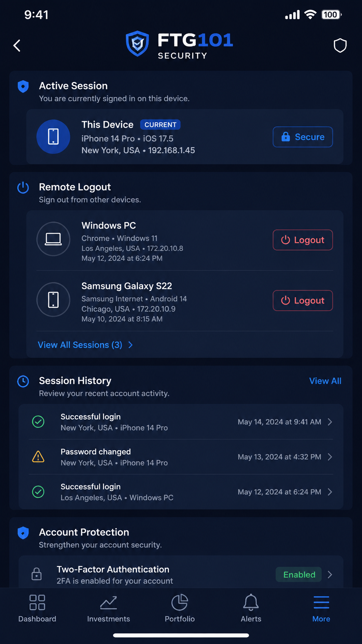Tap "Los Angeles, USA • 172.20.10.8" text
Viewport: 362px width, 644px height.
[132, 248]
